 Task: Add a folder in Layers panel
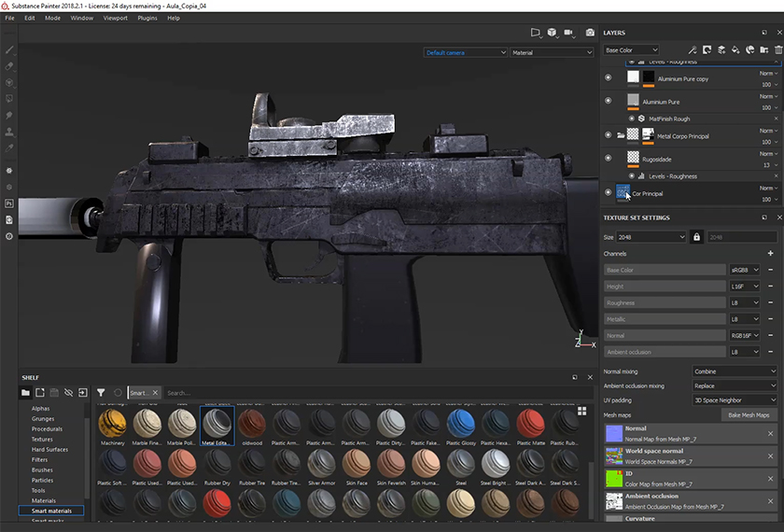(x=763, y=50)
